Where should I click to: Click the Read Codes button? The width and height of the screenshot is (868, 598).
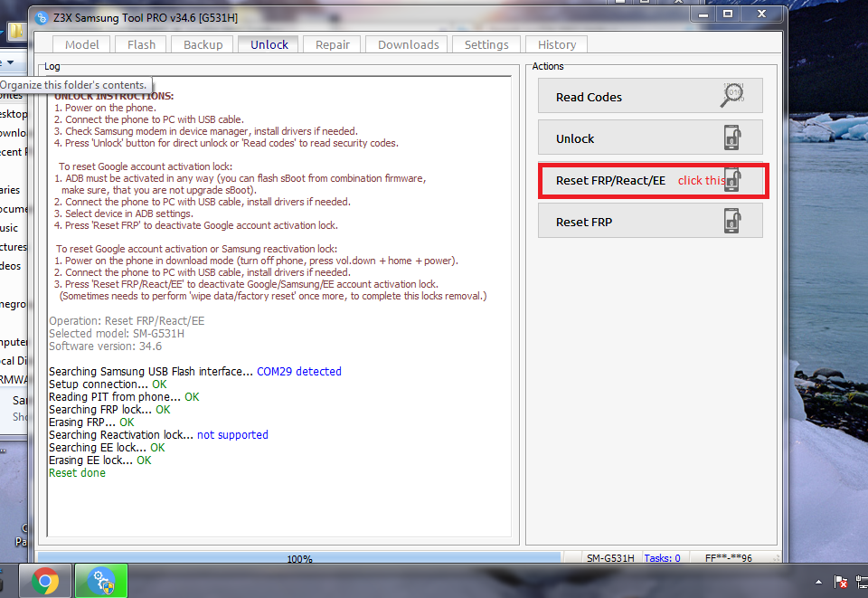point(650,96)
